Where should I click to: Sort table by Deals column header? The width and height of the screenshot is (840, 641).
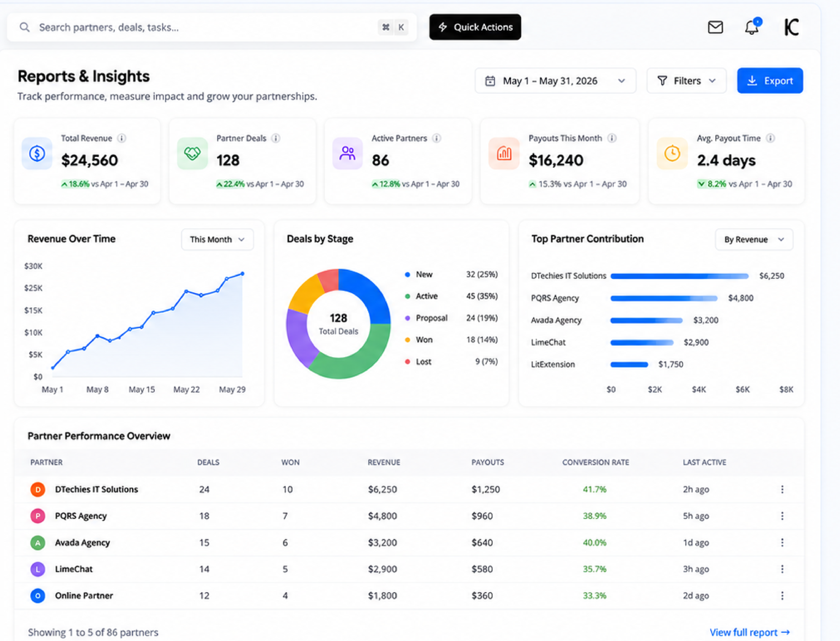[x=208, y=462]
